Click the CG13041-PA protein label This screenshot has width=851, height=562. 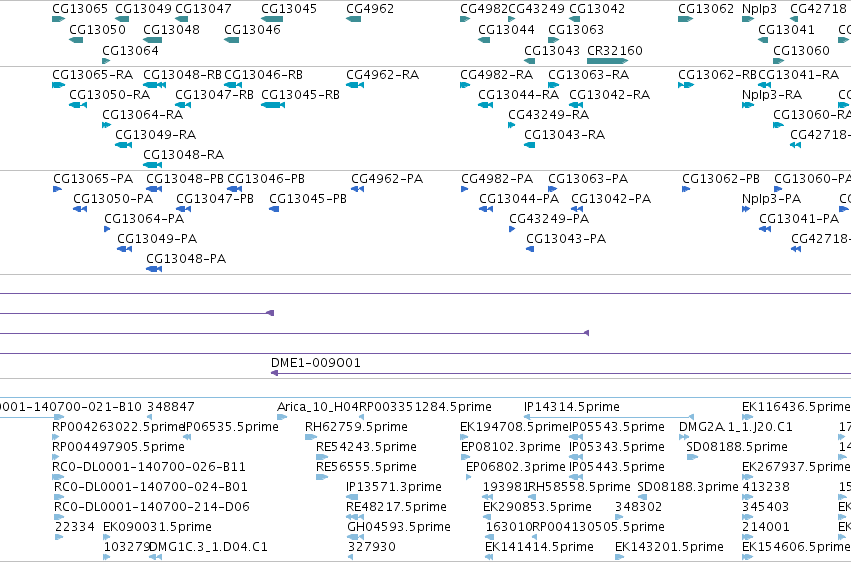[799, 219]
